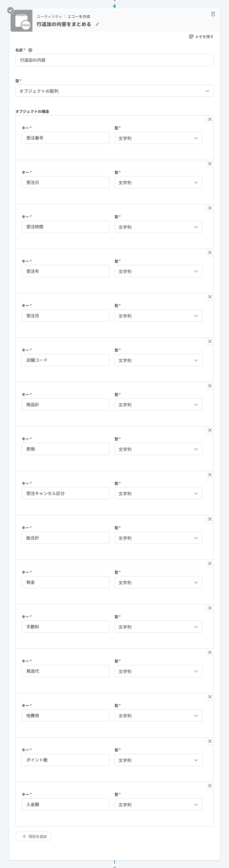
Task: Click the メモを残す note icon
Action: [191, 36]
